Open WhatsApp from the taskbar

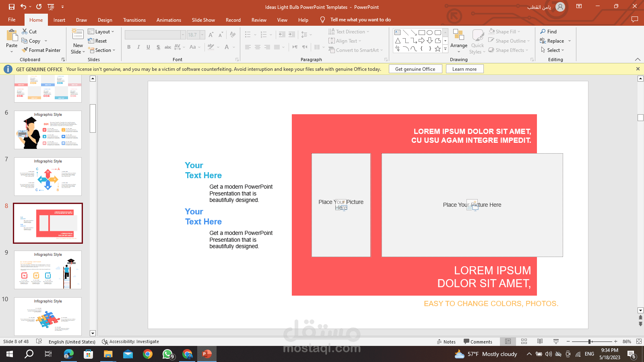coord(167,354)
